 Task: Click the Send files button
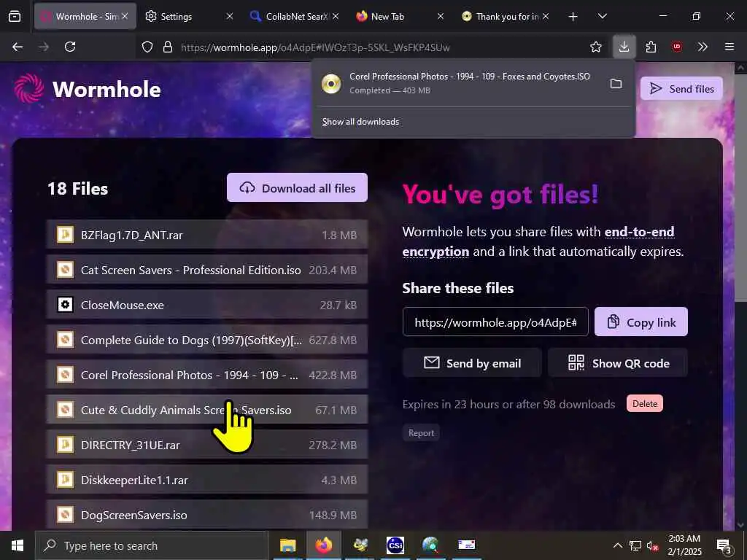681,88
